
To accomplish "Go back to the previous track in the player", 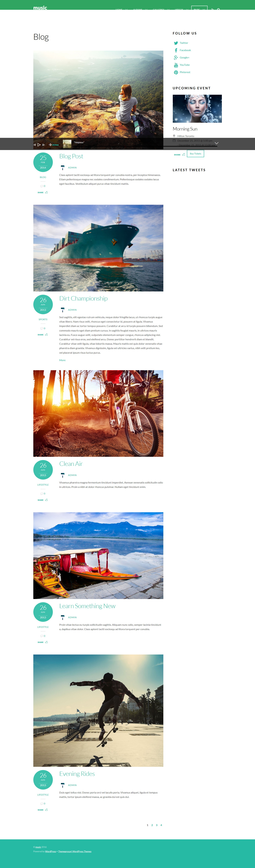I will (35, 145).
